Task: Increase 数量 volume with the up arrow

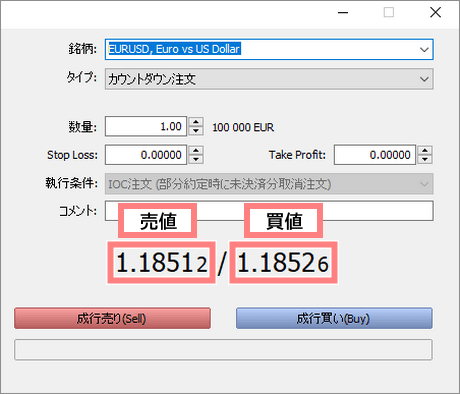Action: (x=196, y=122)
